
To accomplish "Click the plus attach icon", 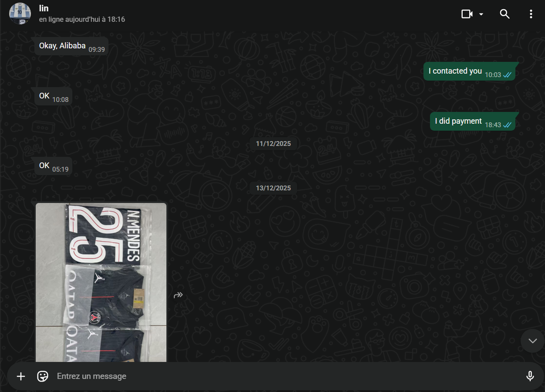I will 21,376.
